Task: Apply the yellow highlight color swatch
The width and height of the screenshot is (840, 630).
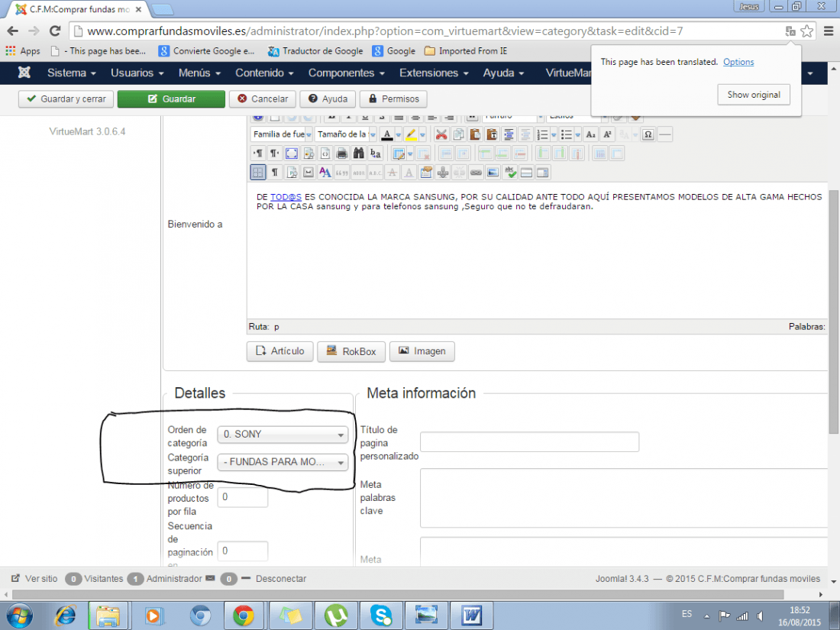Action: coord(412,134)
